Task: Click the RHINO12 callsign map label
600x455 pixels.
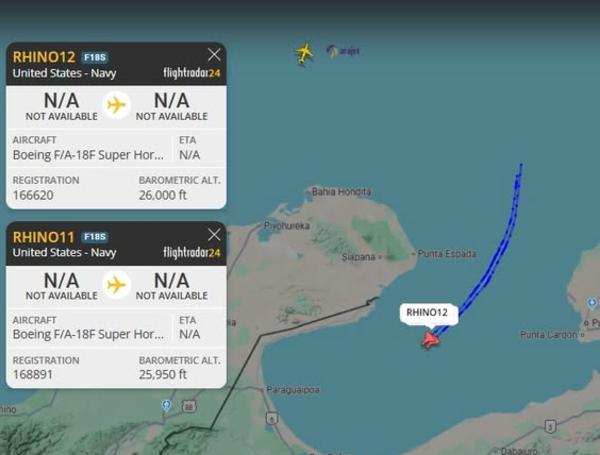Action: click(429, 314)
